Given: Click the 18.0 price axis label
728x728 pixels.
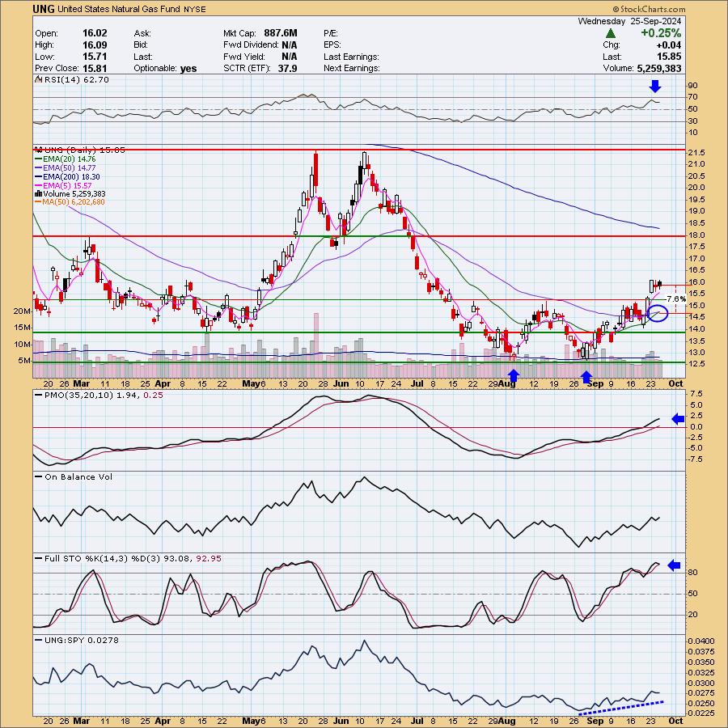Looking at the screenshot, I should [x=698, y=235].
